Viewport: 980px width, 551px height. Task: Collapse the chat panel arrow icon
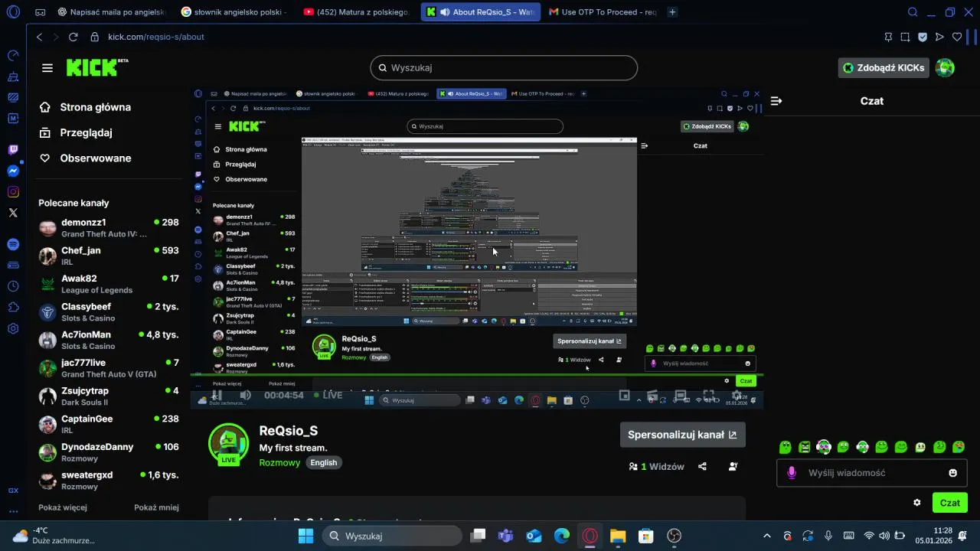(776, 101)
